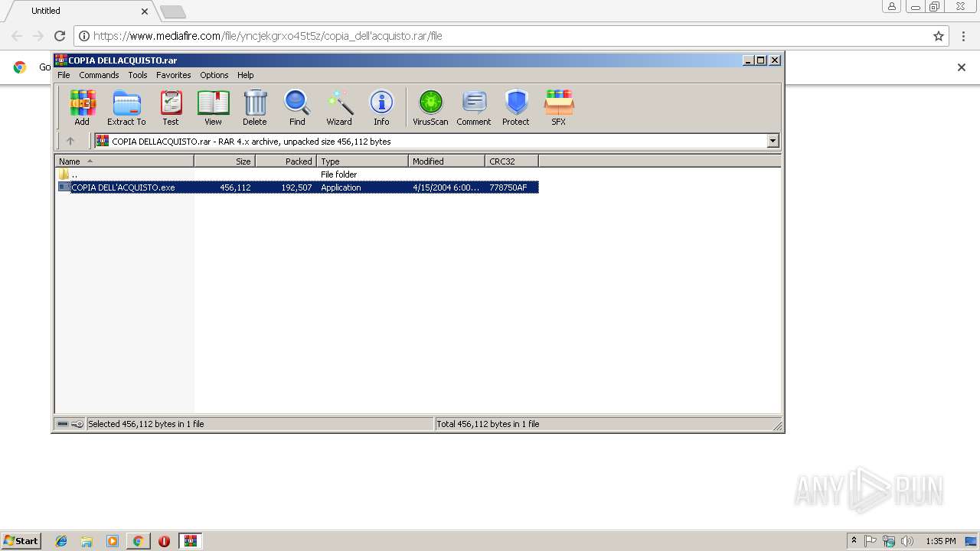
Task: Click the 192,507 packed value
Action: click(x=296, y=187)
